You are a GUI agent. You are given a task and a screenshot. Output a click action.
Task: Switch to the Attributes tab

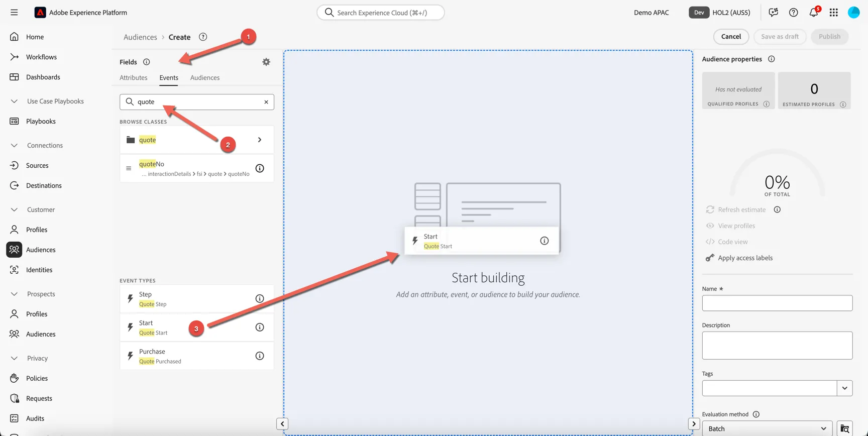[x=134, y=78]
